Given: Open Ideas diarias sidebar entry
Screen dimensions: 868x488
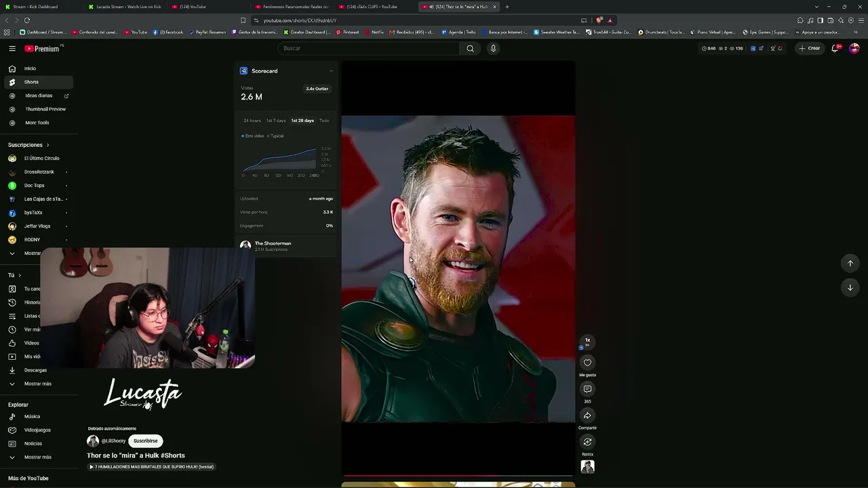Looking at the screenshot, I should (x=39, y=96).
